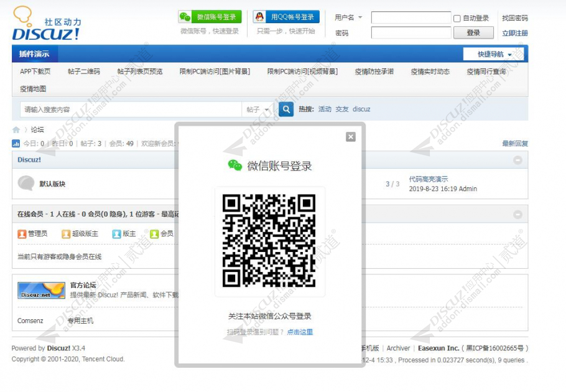Open the 官方论坛 link

point(83,285)
